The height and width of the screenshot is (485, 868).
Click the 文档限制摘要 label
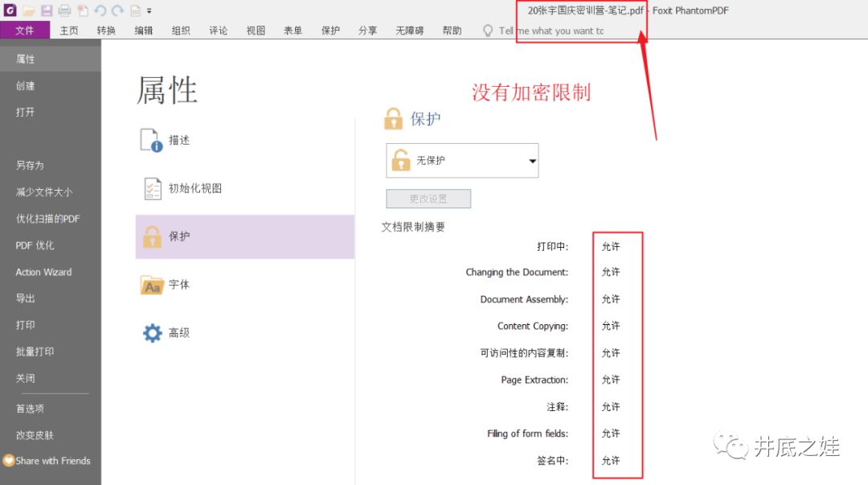coord(413,227)
